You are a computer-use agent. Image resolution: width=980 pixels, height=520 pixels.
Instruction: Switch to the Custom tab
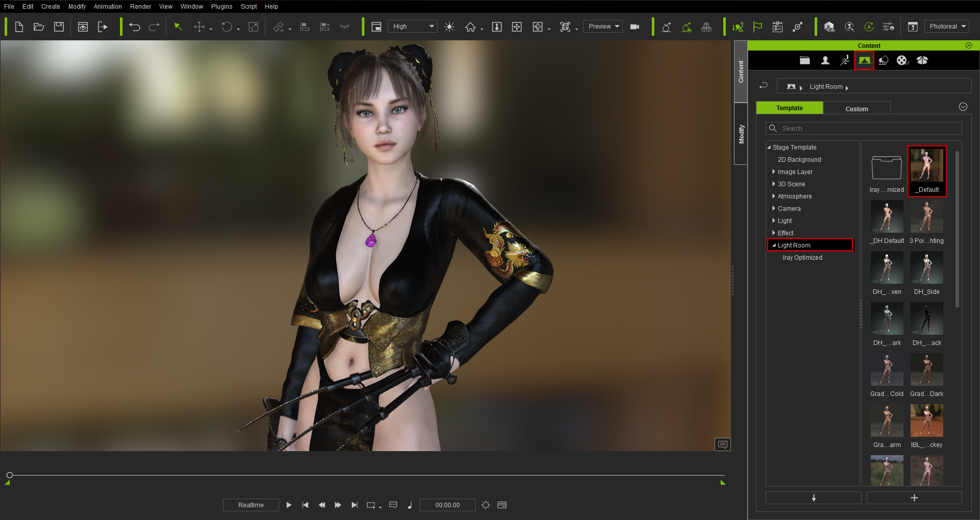point(856,108)
